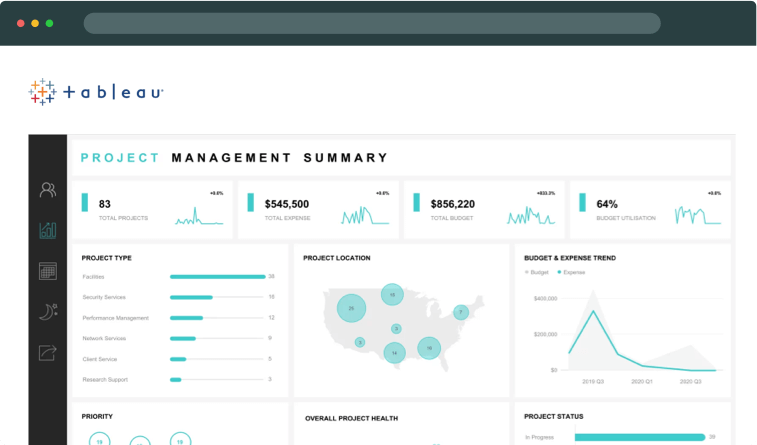Select the 64% Budget Utilisation value
Image resolution: width=757 pixels, height=445 pixels.
pos(607,204)
